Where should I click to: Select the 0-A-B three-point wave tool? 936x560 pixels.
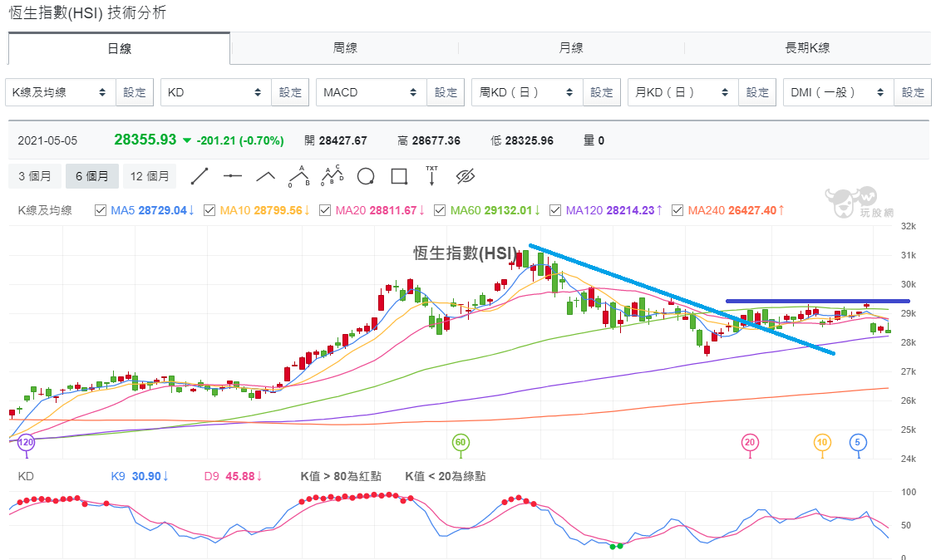[x=299, y=176]
